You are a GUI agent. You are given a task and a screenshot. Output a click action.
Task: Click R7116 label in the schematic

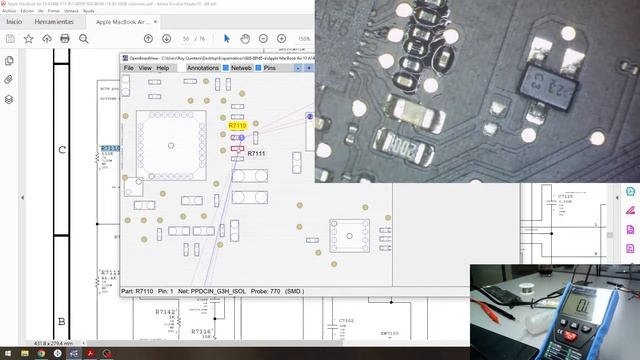[x=201, y=331]
